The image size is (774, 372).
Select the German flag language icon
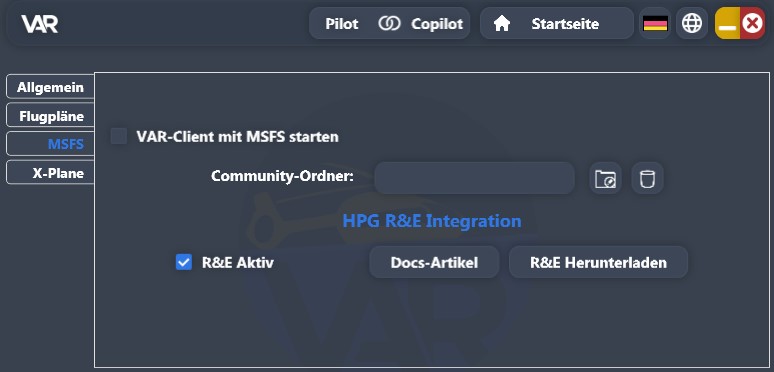pos(656,23)
